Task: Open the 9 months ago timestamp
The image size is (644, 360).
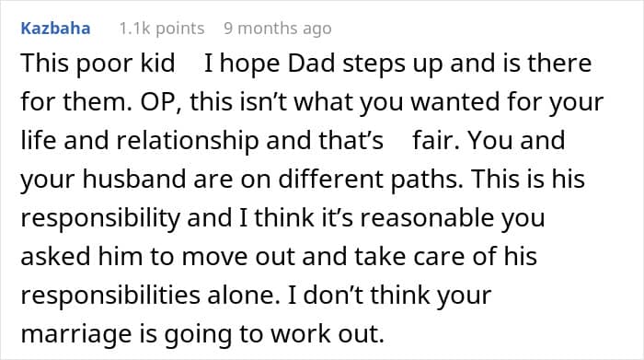Action: 278,29
